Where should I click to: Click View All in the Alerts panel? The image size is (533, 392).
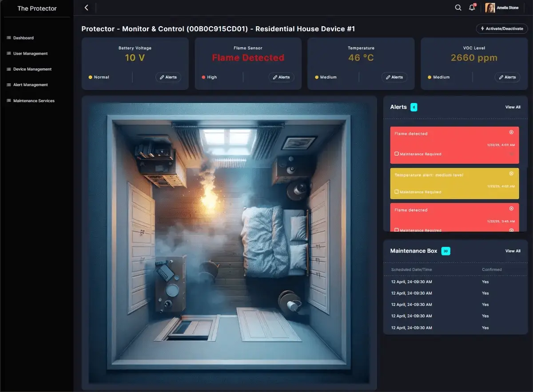pyautogui.click(x=513, y=107)
